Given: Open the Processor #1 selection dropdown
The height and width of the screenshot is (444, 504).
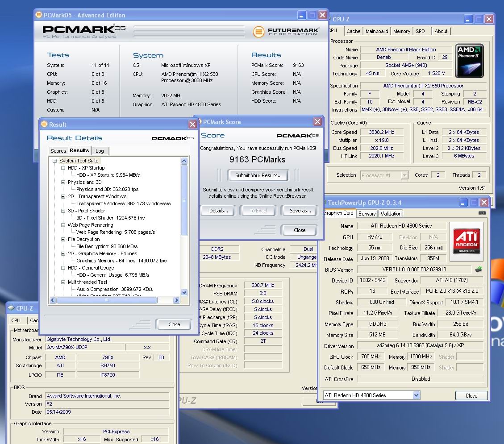Looking at the screenshot, I should pos(405,175).
